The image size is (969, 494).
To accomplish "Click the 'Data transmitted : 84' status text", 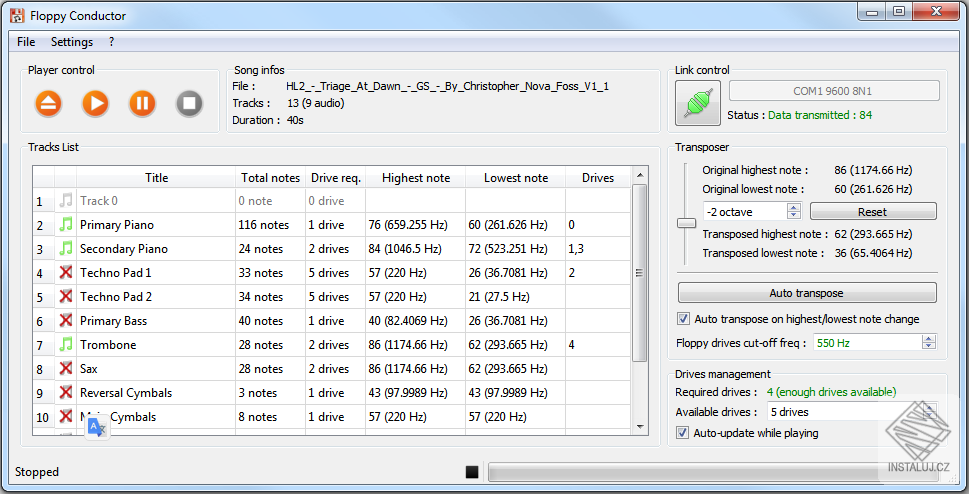I will pos(820,115).
